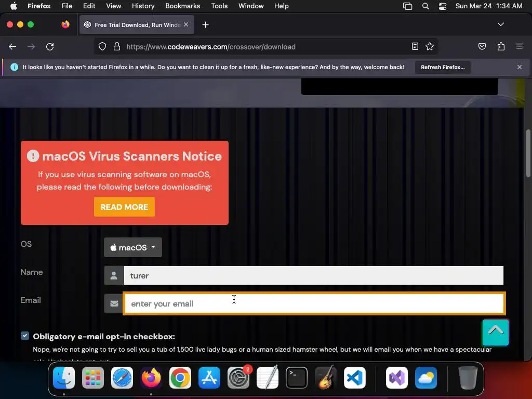The width and height of the screenshot is (532, 399).
Task: Click the date and time clock
Action: 488,6
